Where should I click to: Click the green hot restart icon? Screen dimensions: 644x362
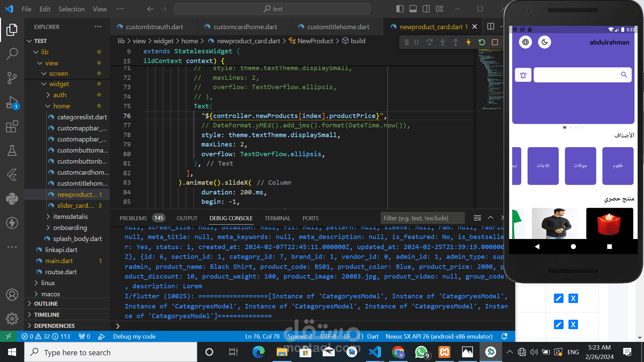pos(482,42)
